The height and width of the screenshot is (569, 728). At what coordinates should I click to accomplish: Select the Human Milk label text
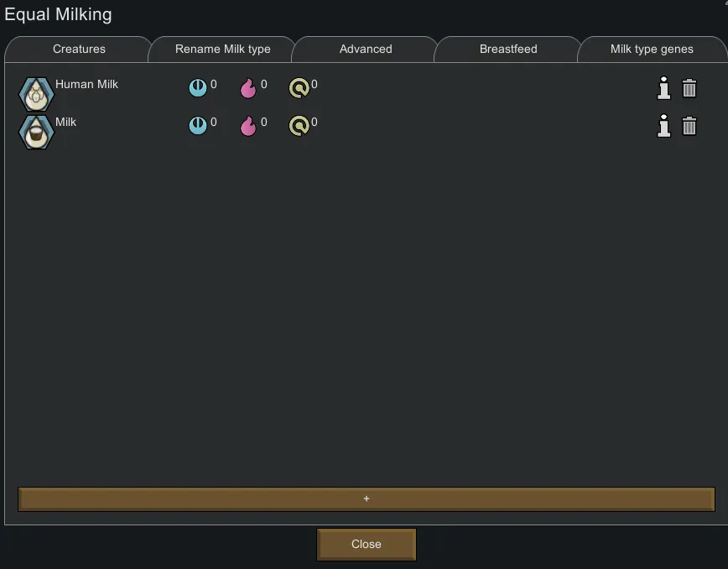pyautogui.click(x=87, y=84)
